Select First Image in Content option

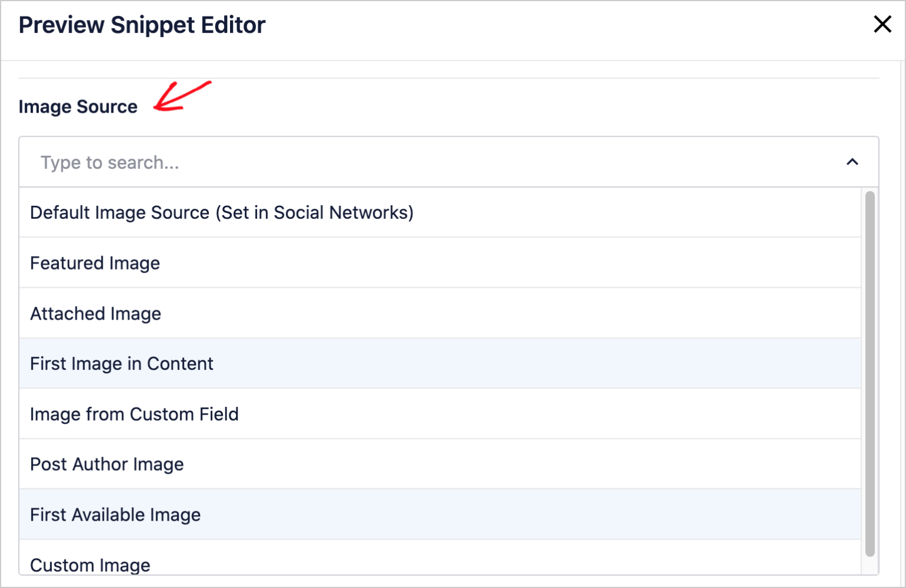pos(122,364)
